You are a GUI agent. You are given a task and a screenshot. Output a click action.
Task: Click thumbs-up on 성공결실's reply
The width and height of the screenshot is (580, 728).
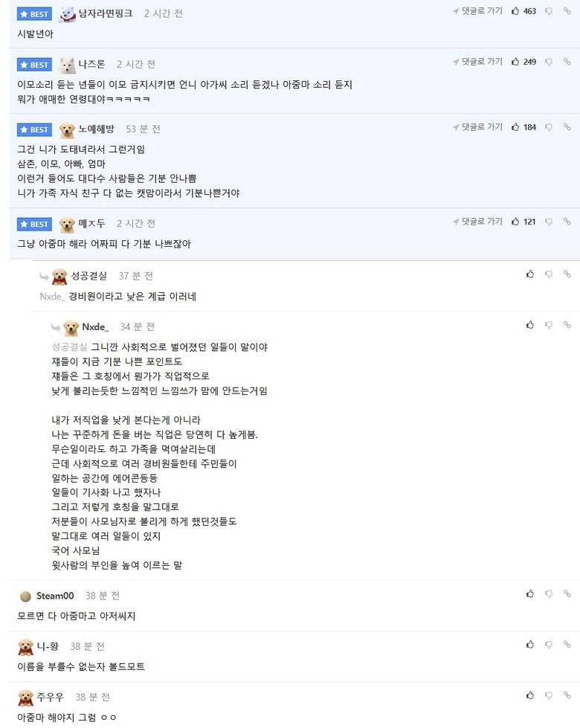point(530,274)
